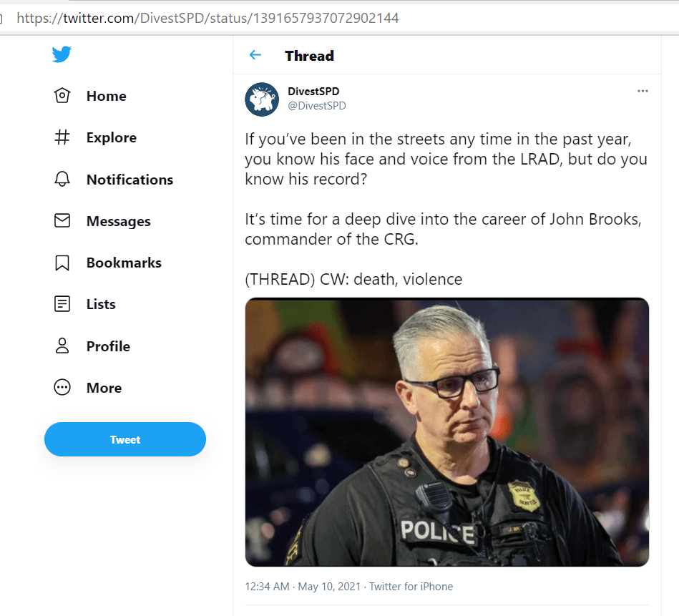
Task: Open the Twitter for iPhone source link
Action: point(412,587)
